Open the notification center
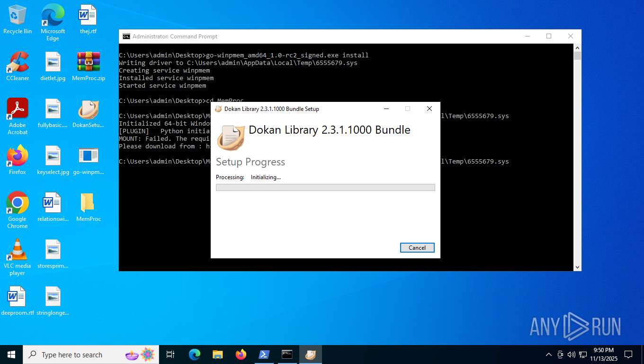644x364 pixels. [628, 355]
